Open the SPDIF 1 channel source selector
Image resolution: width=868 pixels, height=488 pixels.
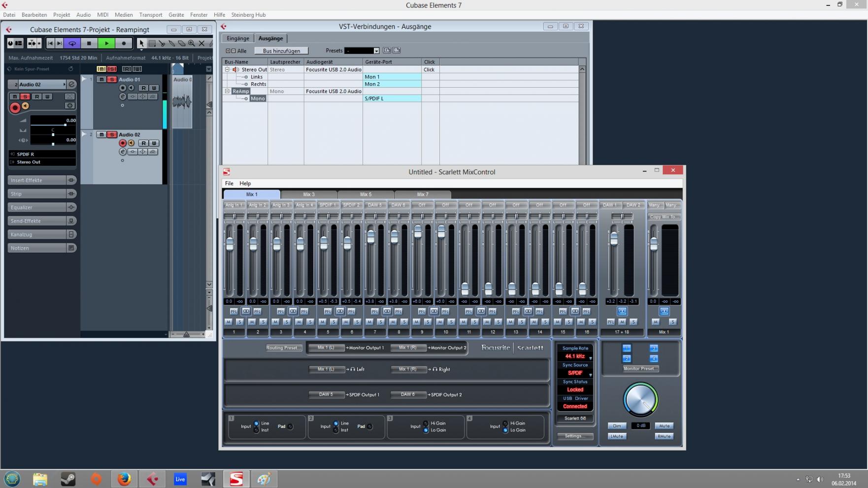[328, 205]
